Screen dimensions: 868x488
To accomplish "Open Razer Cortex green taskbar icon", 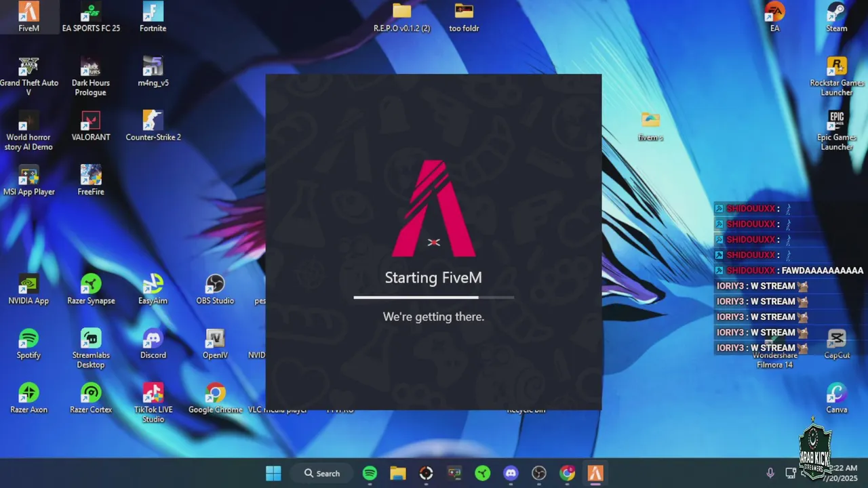I will click(482, 473).
